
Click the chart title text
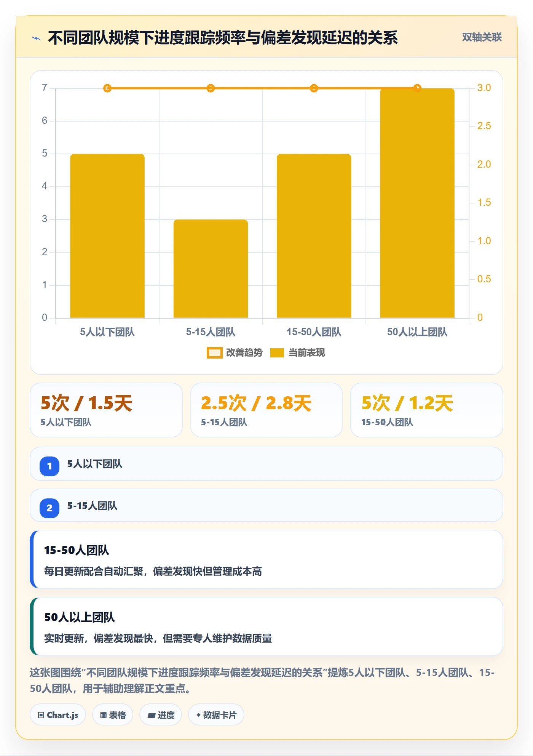[223, 38]
